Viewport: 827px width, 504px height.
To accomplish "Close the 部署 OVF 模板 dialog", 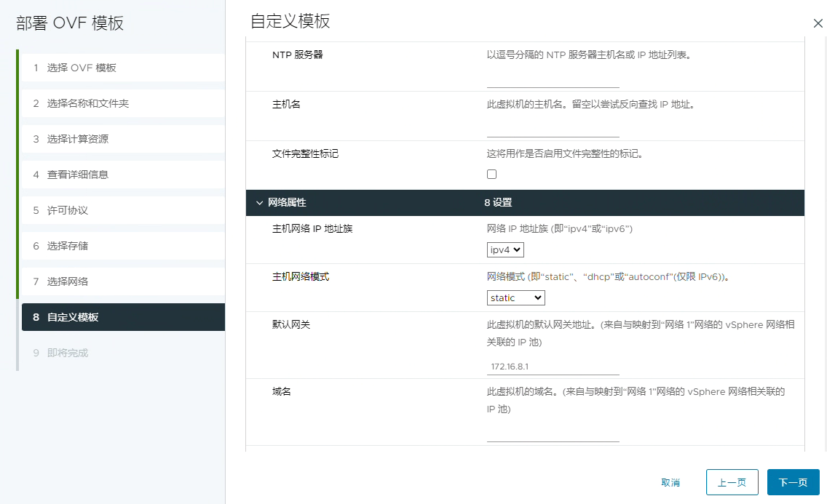I will (x=818, y=23).
